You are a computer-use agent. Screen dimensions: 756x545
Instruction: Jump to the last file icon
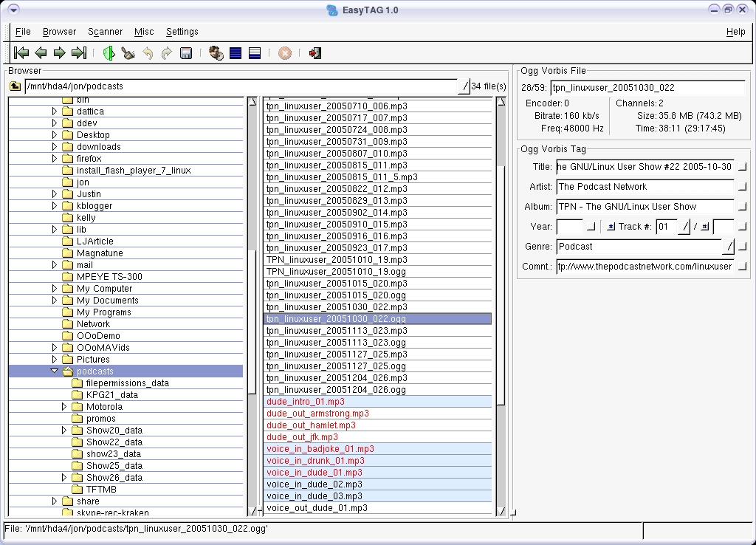pyautogui.click(x=79, y=53)
